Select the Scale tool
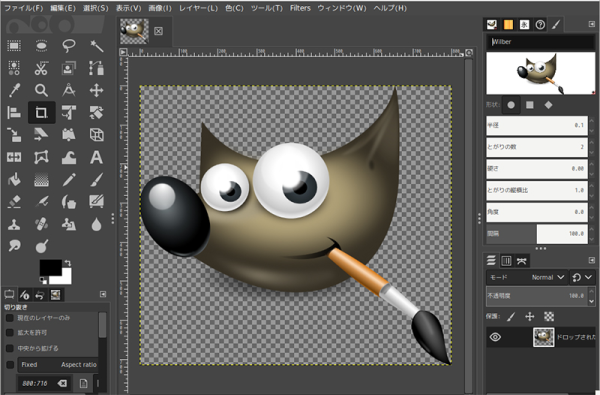Viewport: 600px width, 395px height. [x=14, y=135]
